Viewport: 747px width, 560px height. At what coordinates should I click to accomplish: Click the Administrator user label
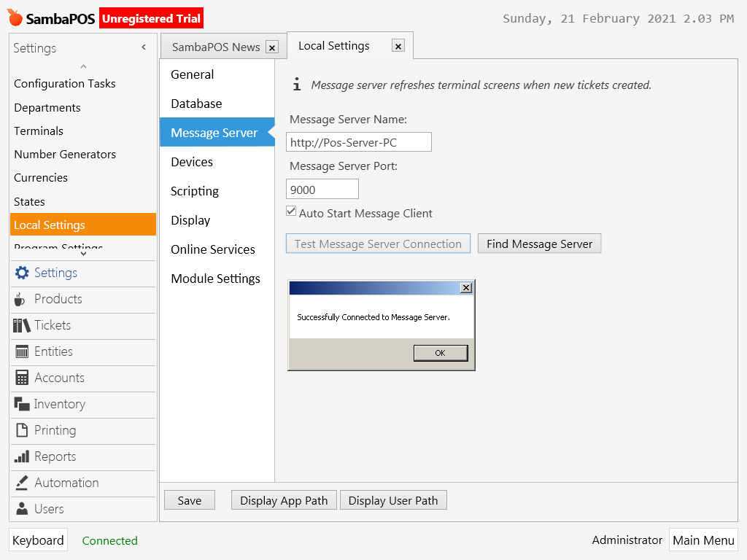627,540
